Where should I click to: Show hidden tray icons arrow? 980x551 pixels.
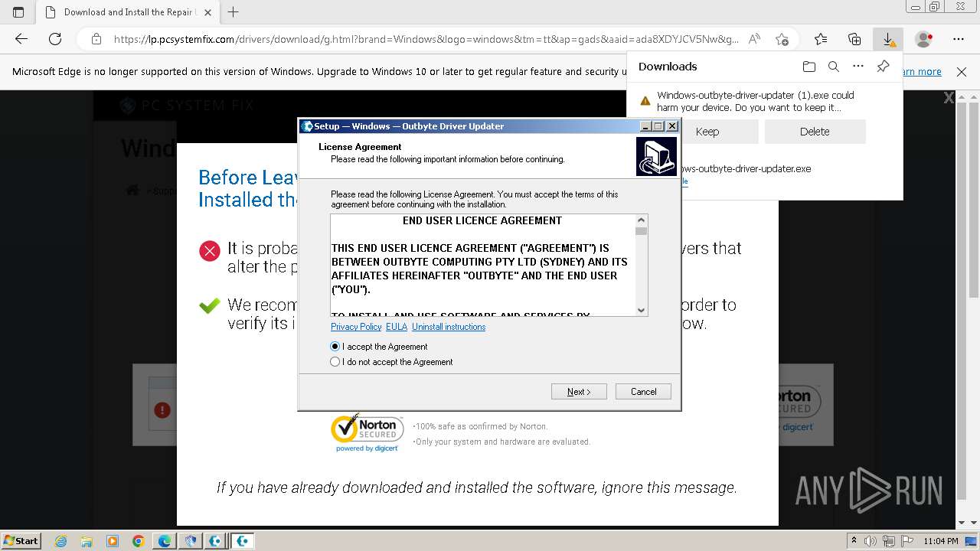click(x=855, y=541)
